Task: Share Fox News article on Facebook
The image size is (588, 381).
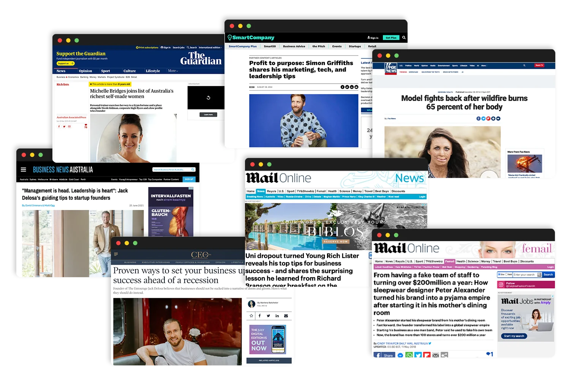Action: pyautogui.click(x=478, y=119)
